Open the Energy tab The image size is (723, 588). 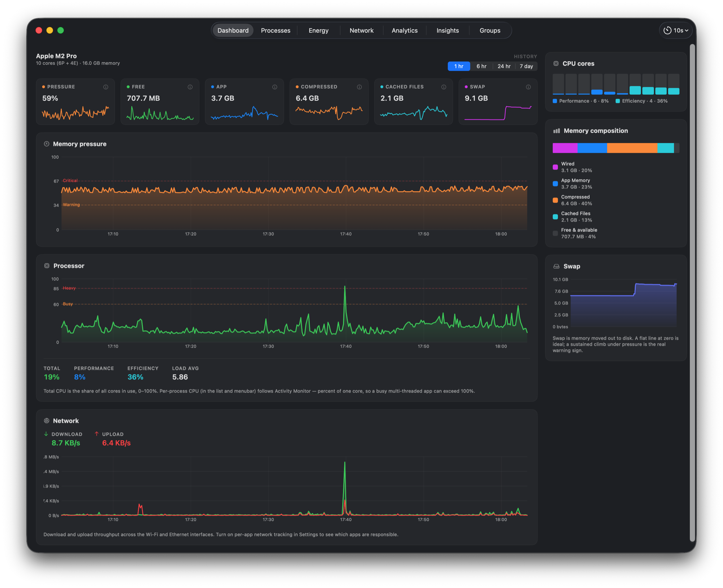pos(318,30)
